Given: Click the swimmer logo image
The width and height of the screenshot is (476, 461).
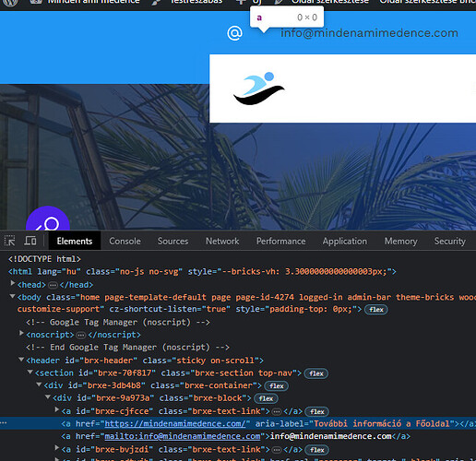Looking at the screenshot, I should click(x=259, y=89).
